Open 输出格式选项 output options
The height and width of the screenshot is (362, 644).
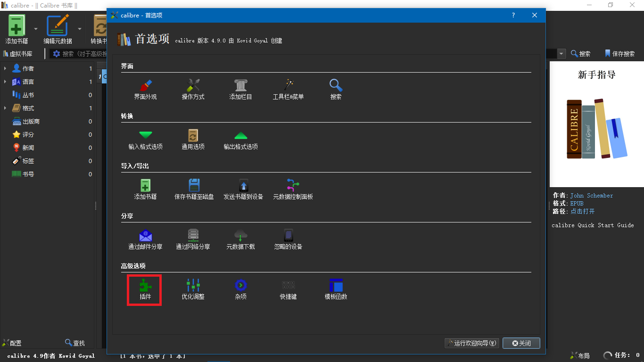click(240, 140)
